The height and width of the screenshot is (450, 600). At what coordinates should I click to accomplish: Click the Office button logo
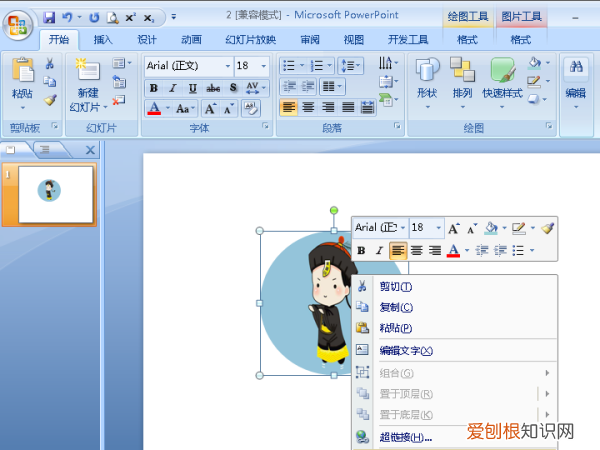point(20,24)
